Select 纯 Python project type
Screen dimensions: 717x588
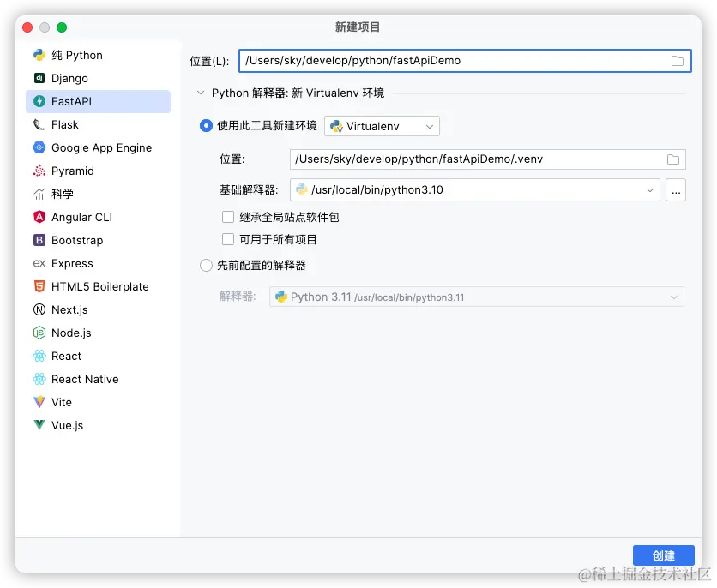[99, 55]
